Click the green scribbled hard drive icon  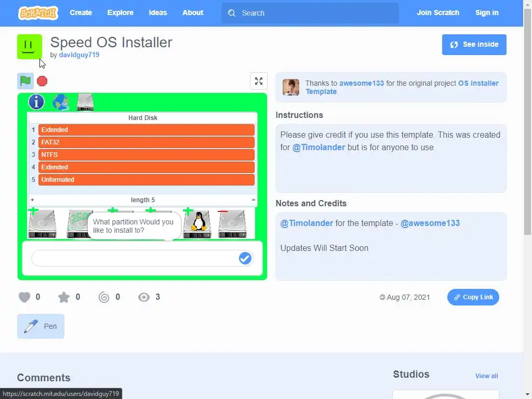(79, 223)
